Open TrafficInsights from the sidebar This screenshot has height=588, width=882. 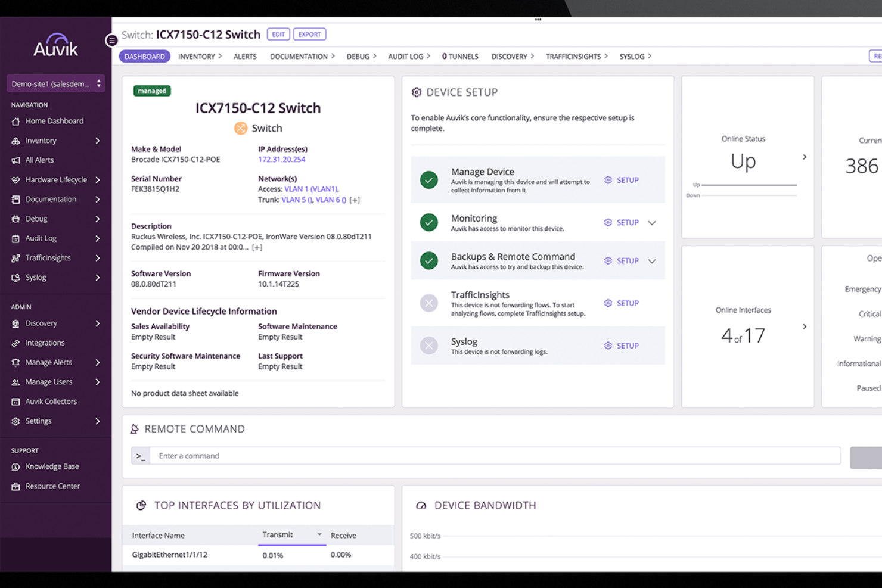tap(47, 257)
